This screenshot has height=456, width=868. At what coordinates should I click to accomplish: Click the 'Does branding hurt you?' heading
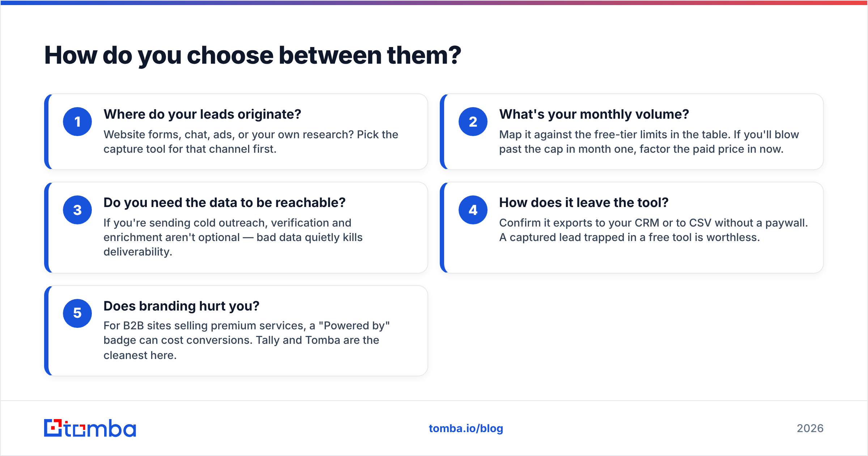pyautogui.click(x=182, y=306)
